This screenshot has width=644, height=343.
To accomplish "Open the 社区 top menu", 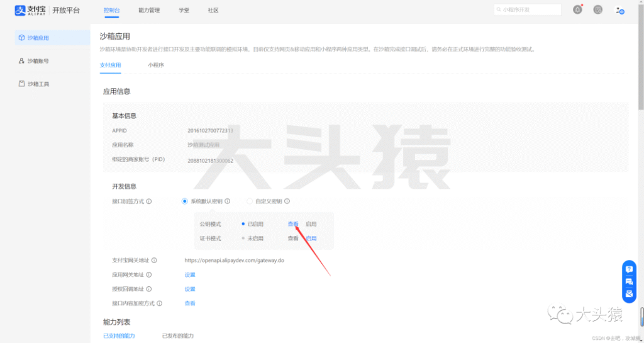I will pos(213,10).
